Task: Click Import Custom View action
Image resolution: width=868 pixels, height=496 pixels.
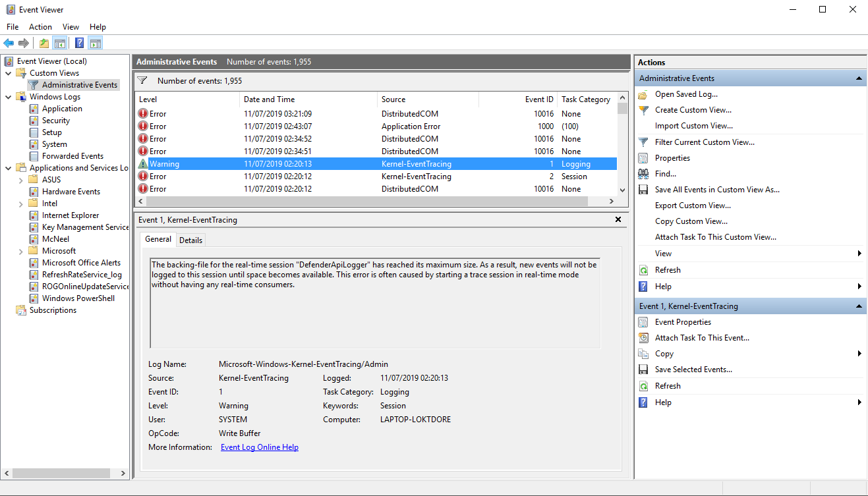Action: click(x=694, y=126)
